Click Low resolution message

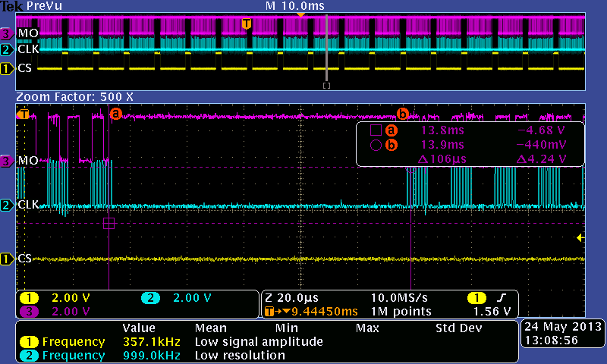pos(240,356)
